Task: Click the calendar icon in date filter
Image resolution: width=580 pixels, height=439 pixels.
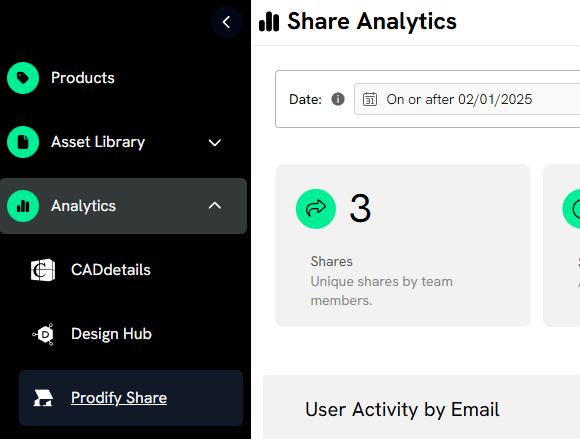Action: [370, 99]
